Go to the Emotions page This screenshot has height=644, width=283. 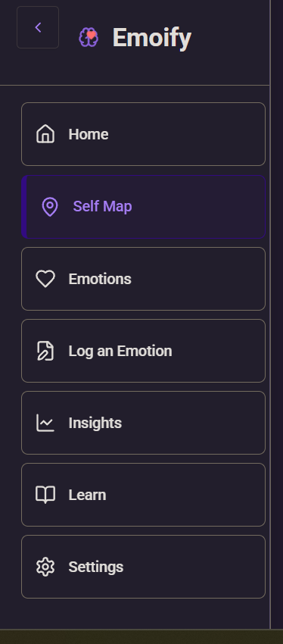[x=143, y=279]
